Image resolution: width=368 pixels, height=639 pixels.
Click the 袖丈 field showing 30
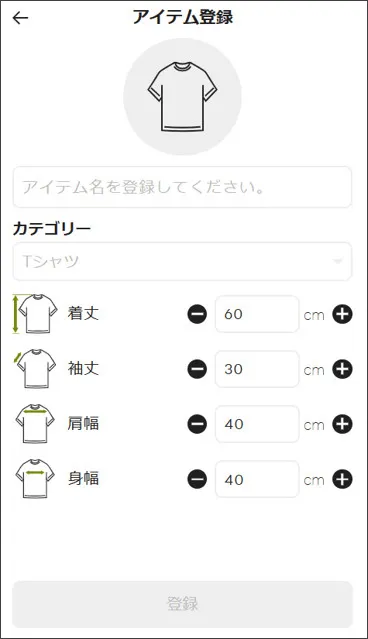click(257, 369)
